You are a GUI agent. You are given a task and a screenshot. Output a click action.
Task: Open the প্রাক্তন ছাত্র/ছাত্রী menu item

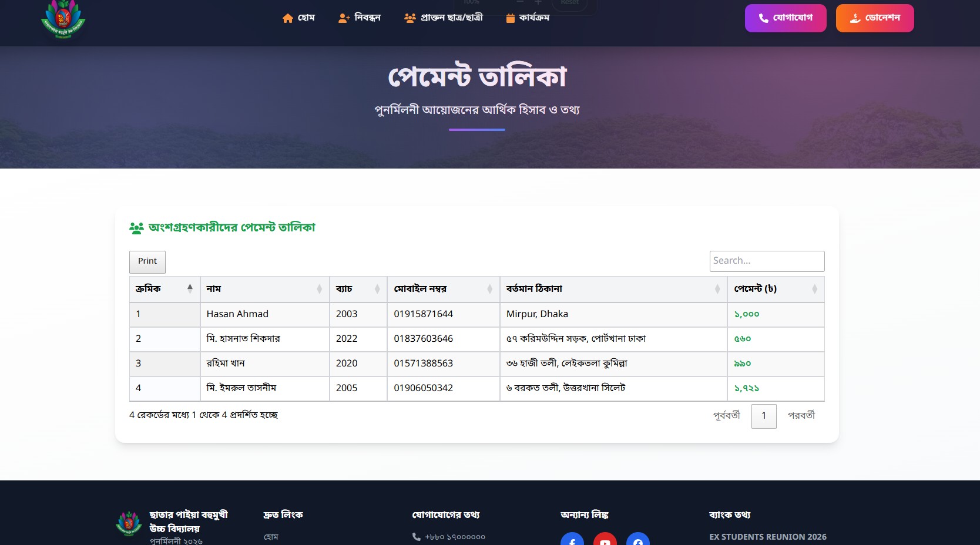[451, 18]
